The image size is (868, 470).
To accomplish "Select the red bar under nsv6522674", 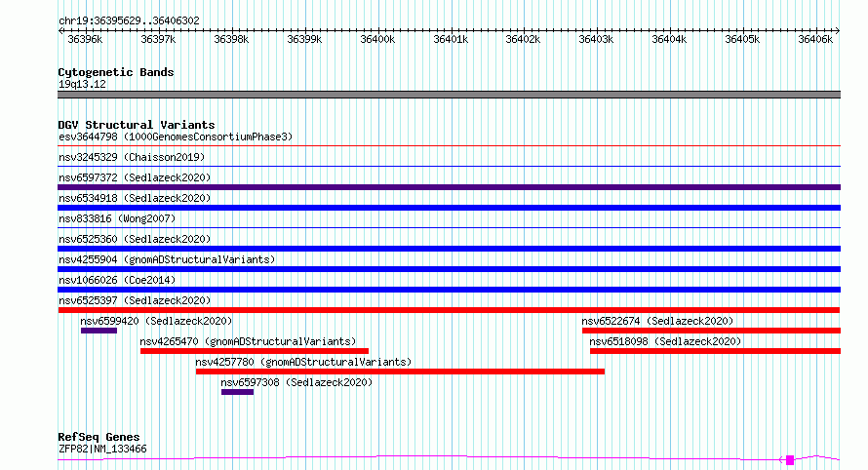I will pyautogui.click(x=711, y=332).
